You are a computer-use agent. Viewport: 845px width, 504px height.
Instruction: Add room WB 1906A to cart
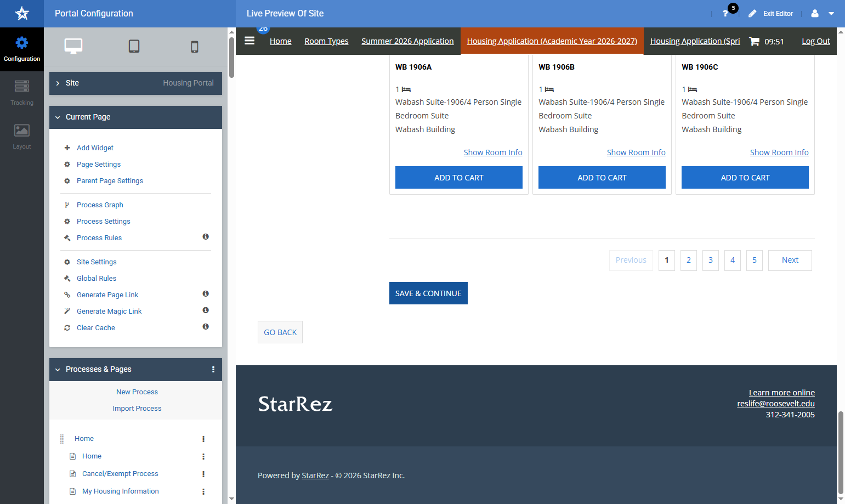click(x=459, y=178)
